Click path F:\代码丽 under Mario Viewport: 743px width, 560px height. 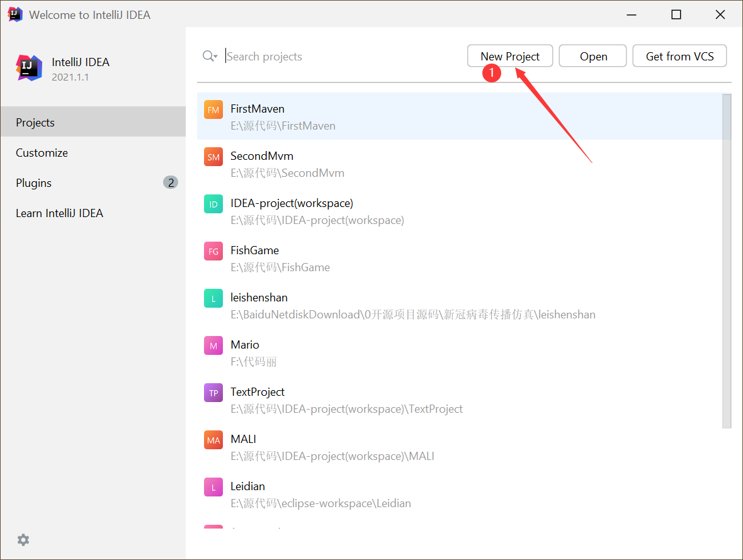coord(254,362)
